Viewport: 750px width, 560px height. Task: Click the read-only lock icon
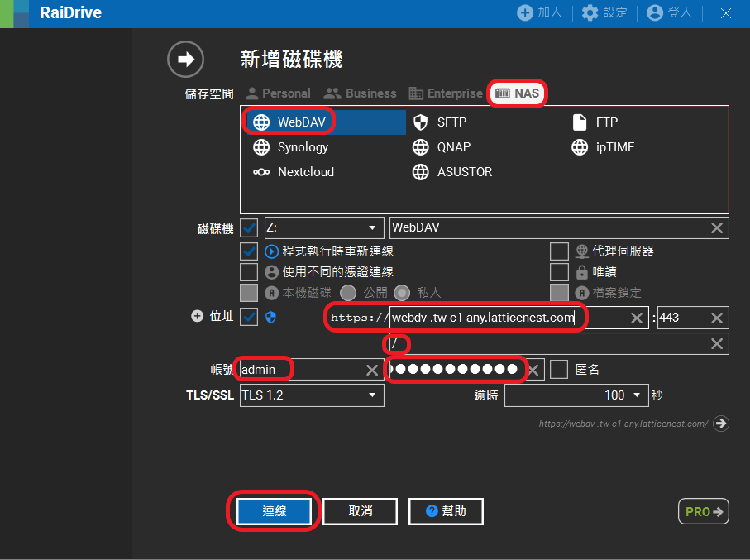point(581,272)
